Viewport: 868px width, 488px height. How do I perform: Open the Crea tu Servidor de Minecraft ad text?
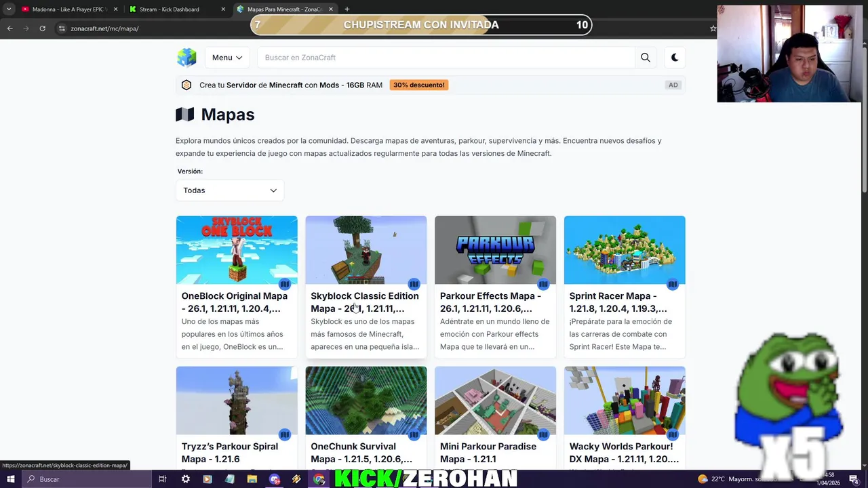(x=291, y=85)
